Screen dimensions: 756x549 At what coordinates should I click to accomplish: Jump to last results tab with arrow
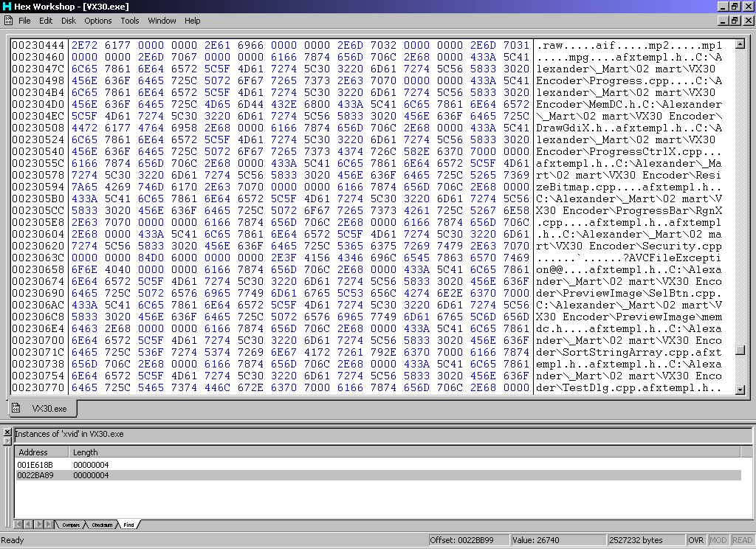(49, 525)
